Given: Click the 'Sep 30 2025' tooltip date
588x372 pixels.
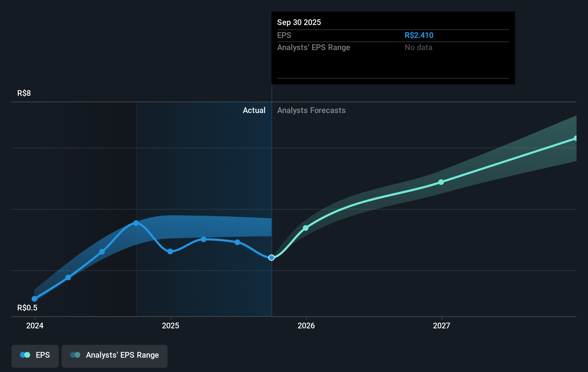Looking at the screenshot, I should click(299, 22).
